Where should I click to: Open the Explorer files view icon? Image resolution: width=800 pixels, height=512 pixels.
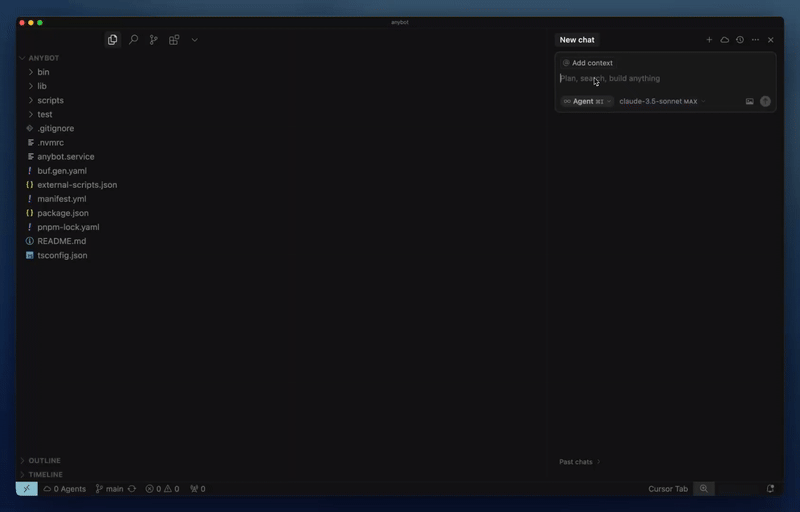[113, 40]
